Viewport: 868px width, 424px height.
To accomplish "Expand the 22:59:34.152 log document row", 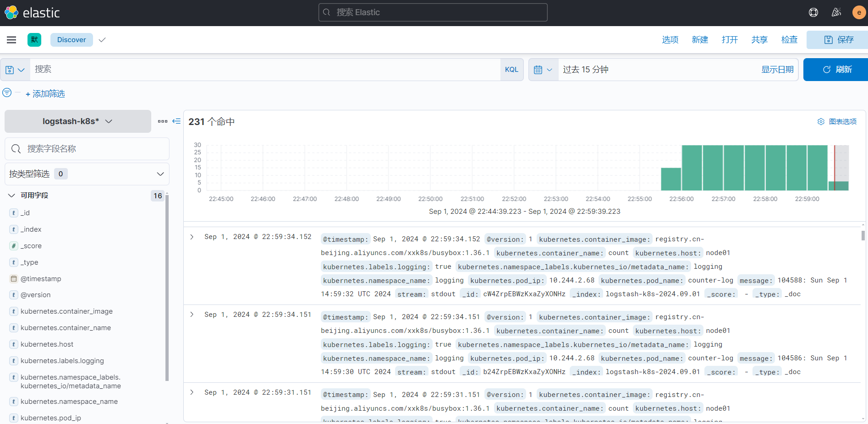I will tap(192, 237).
